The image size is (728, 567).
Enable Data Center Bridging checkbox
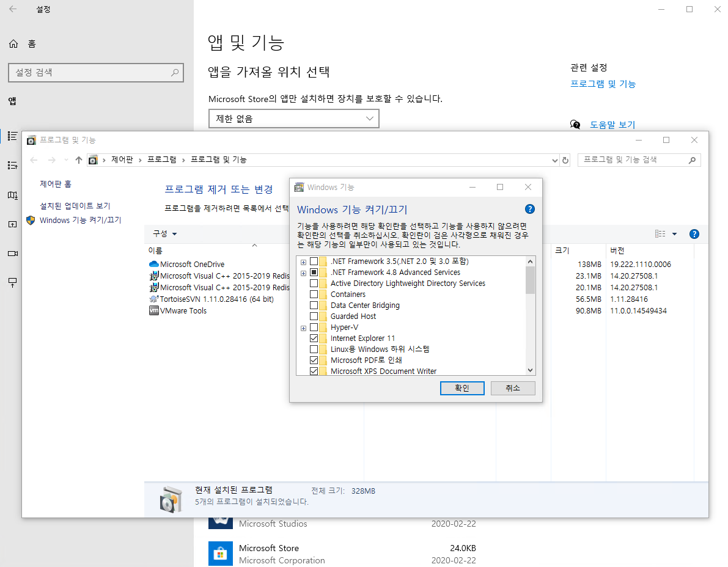314,305
